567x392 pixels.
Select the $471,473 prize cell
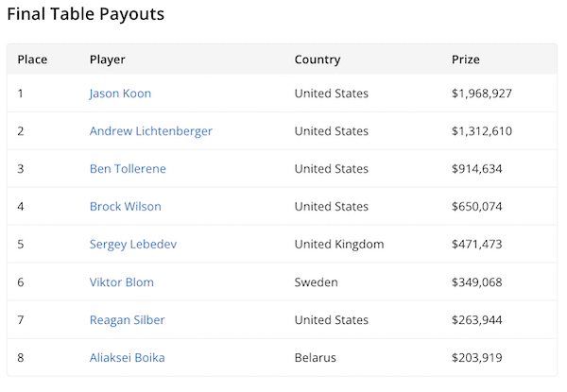477,245
